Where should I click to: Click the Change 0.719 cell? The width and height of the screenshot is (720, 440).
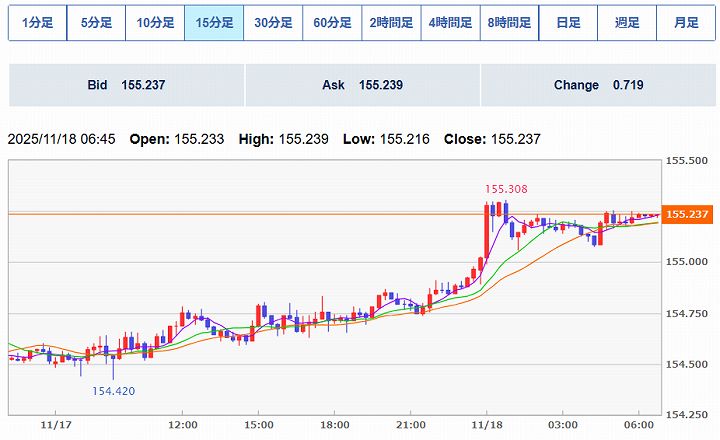pos(598,85)
